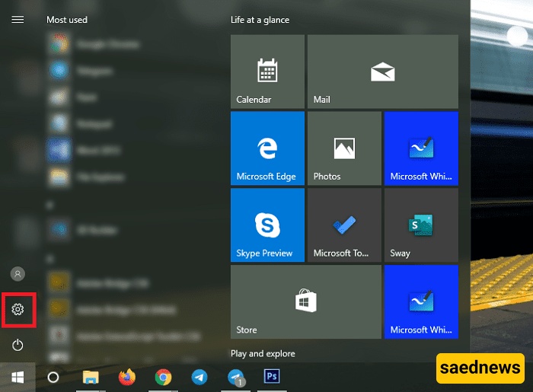Click the "Life at a glance" group header
The width and height of the screenshot is (533, 392).
point(260,20)
